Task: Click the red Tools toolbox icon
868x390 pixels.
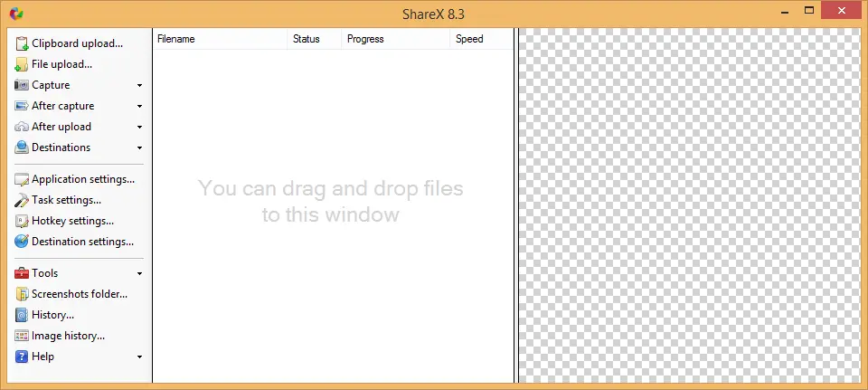Action: coord(22,273)
